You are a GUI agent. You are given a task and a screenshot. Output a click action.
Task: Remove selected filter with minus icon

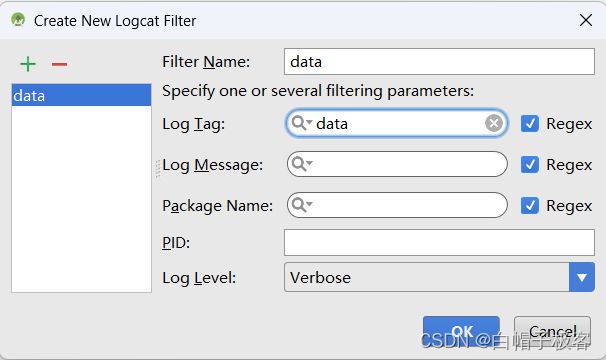coord(59,64)
